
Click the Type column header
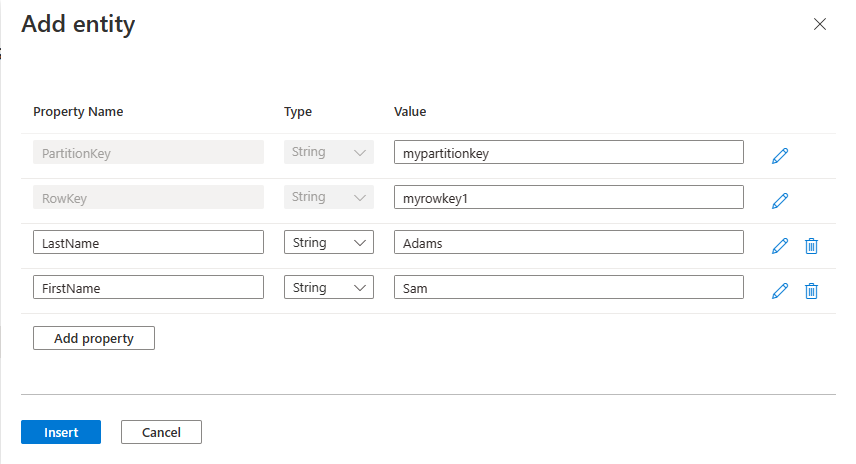click(298, 112)
